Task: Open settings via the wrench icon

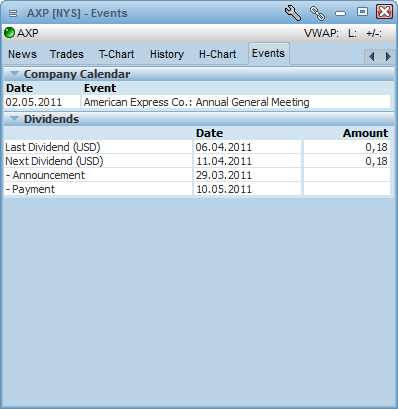Action: (293, 13)
